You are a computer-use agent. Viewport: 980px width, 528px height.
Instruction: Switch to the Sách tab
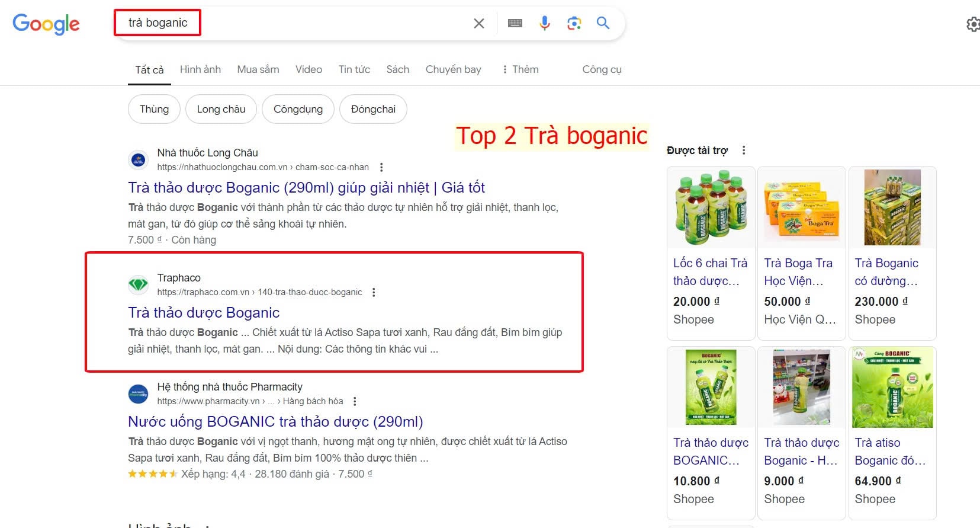click(x=398, y=69)
